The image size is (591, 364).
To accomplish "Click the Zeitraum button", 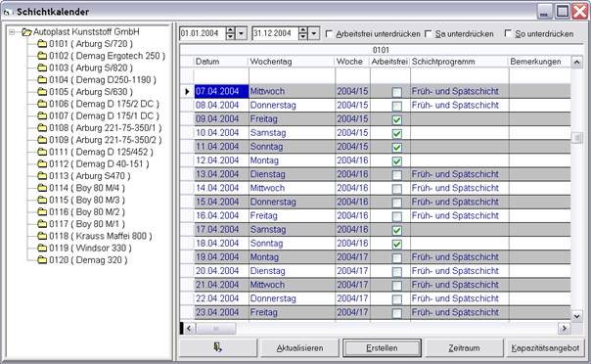I will 464,347.
